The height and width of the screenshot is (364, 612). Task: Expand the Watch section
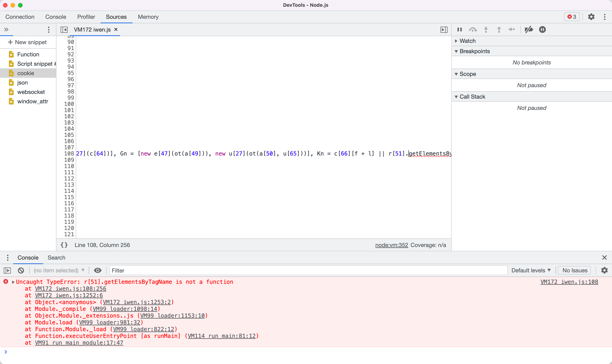tap(467, 41)
